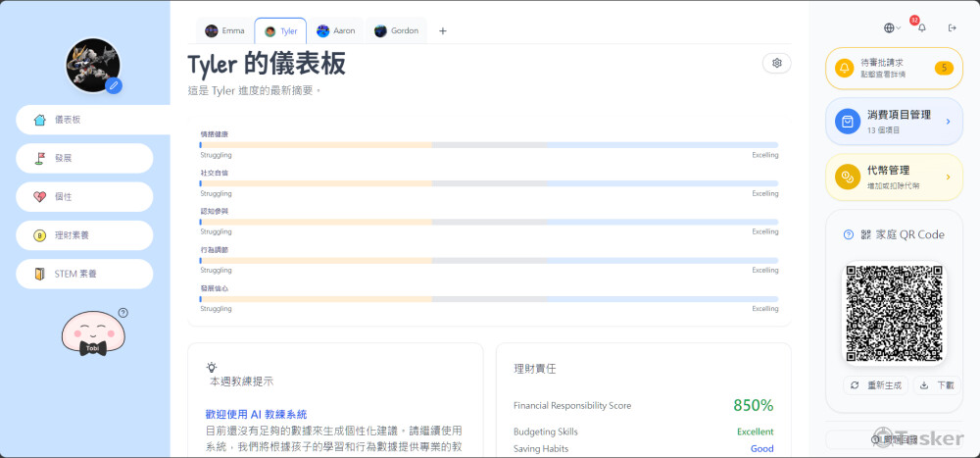This screenshot has height=458, width=980.
Task: Open STEM 素養 in the sidebar
Action: pyautogui.click(x=84, y=274)
